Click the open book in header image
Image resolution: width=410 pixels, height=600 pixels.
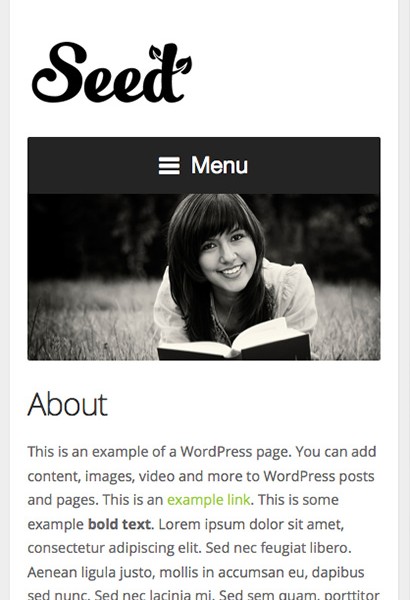pyautogui.click(x=234, y=341)
